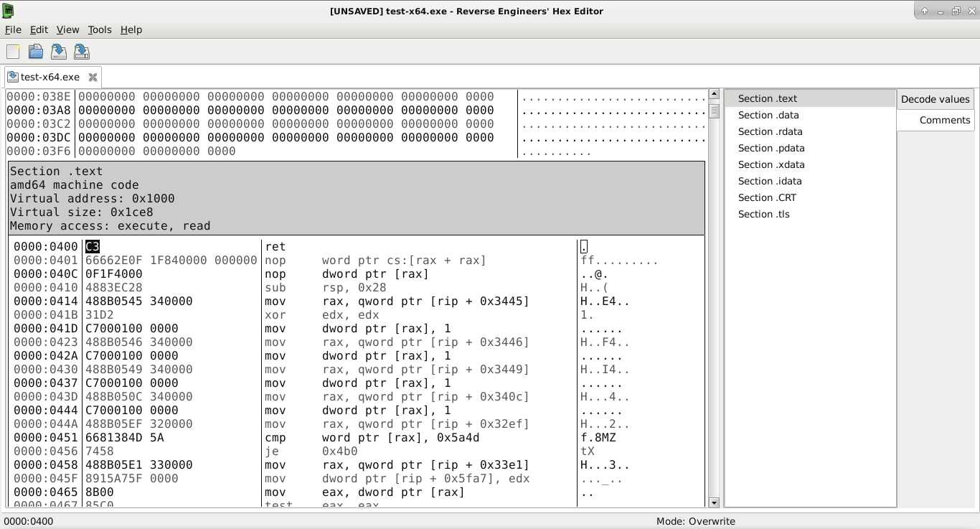This screenshot has height=529, width=980.
Task: Select Section .rdata in comments list
Action: [x=810, y=131]
